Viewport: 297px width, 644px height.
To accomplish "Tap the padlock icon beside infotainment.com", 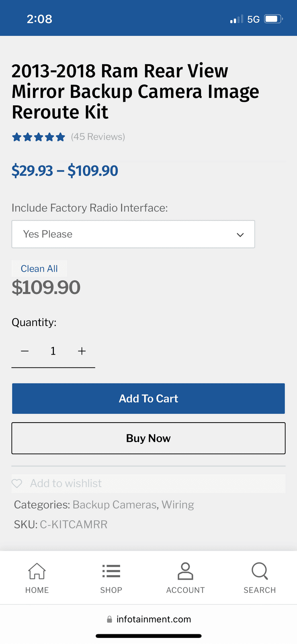I will (x=109, y=619).
